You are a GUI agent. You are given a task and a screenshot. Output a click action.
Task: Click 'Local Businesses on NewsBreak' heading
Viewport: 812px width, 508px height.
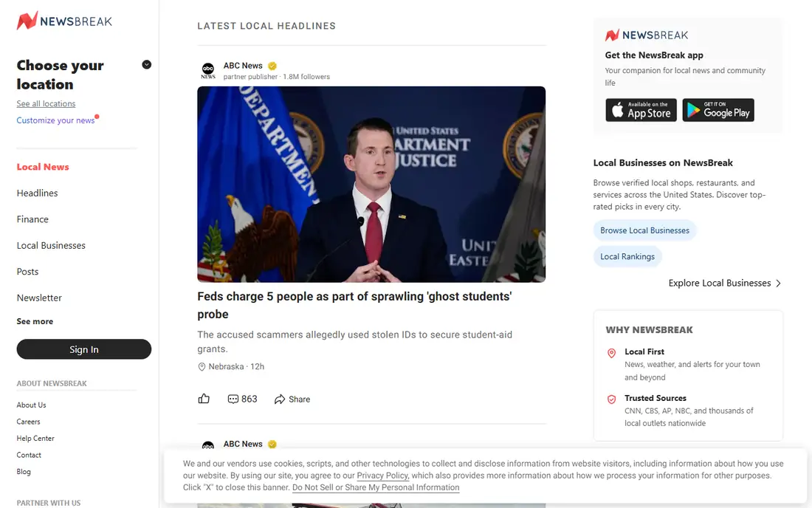663,162
